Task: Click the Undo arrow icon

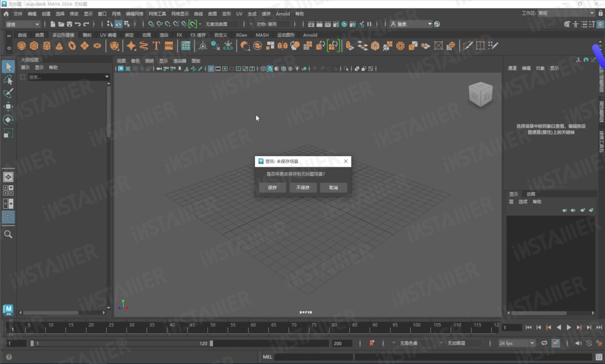Action: (x=78, y=24)
